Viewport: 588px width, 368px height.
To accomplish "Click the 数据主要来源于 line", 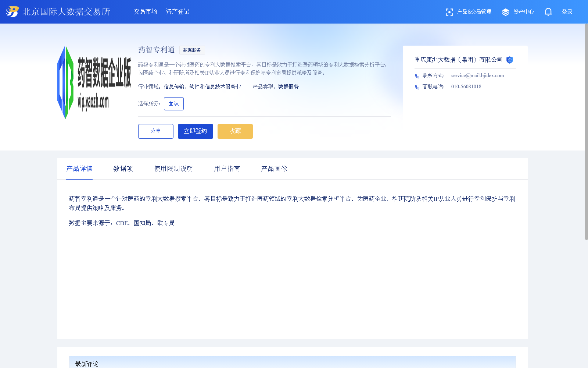I will pos(122,223).
